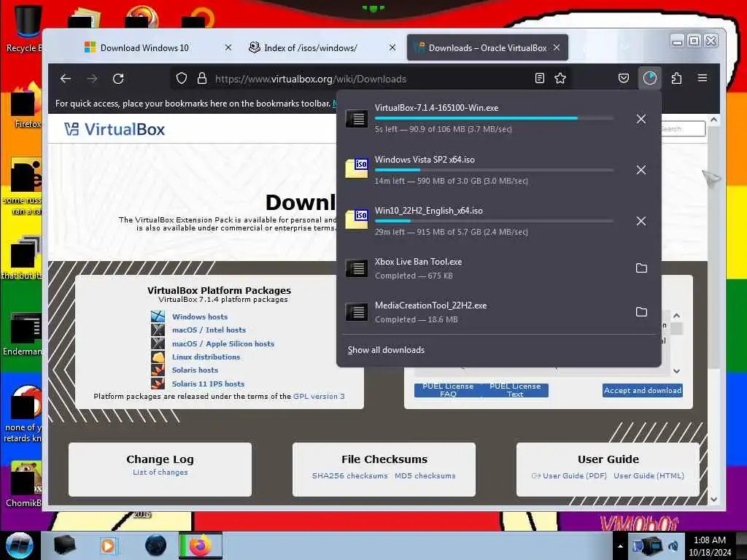Screen dimensions: 747x560
Task: Click VirtualBox download progress bar
Action: 494,118
